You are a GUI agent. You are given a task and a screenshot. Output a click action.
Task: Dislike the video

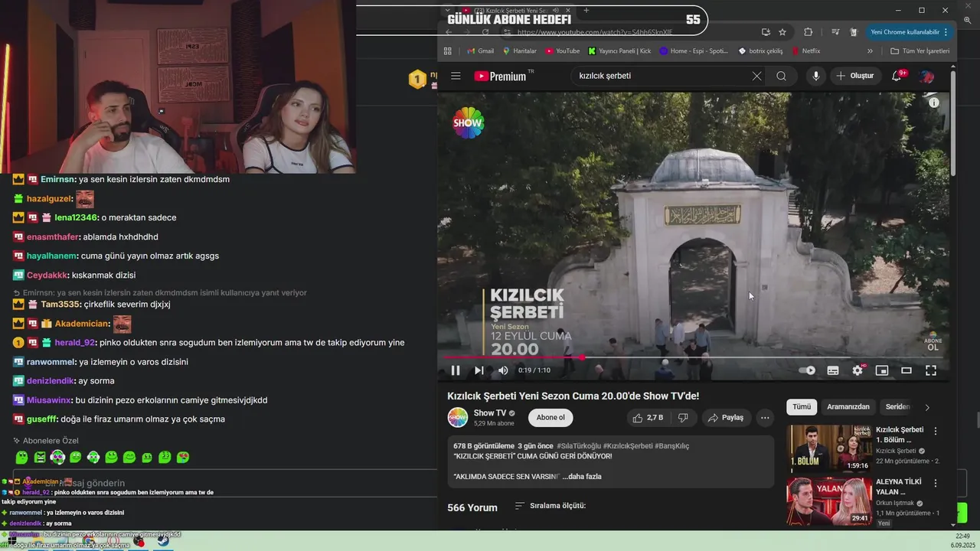pos(683,418)
